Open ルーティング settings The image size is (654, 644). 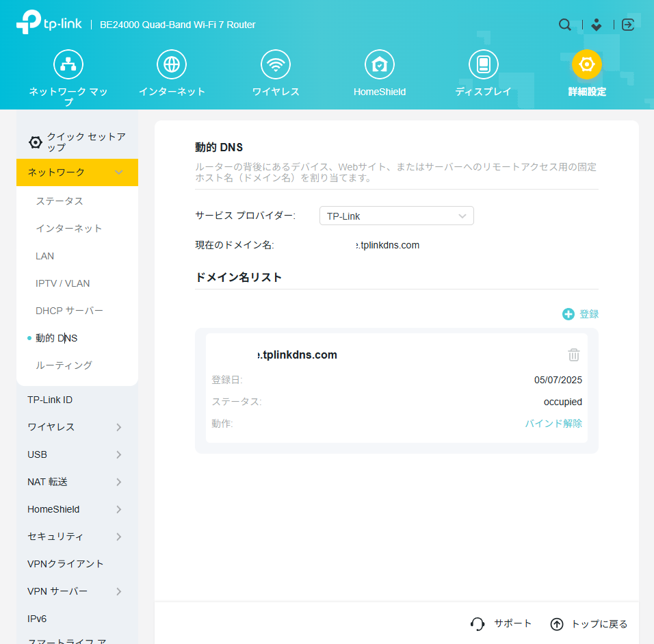(64, 365)
